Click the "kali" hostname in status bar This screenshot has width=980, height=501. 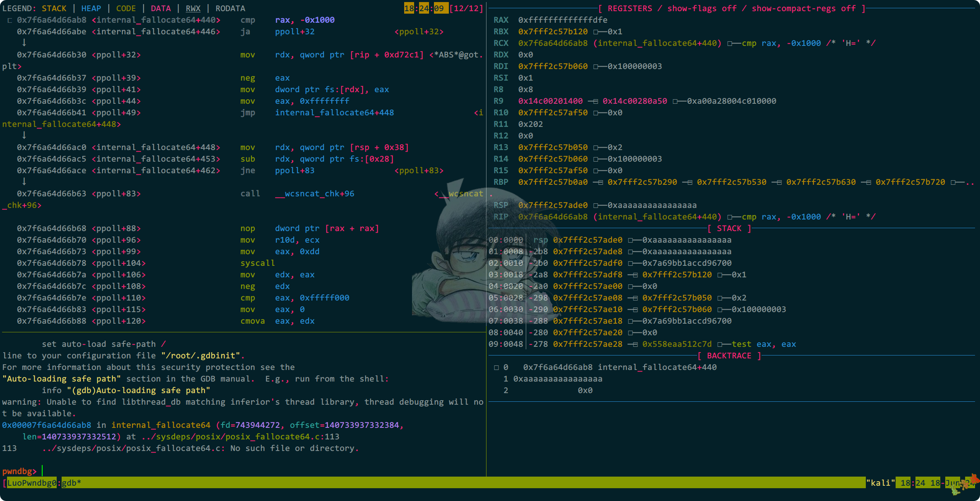880,483
